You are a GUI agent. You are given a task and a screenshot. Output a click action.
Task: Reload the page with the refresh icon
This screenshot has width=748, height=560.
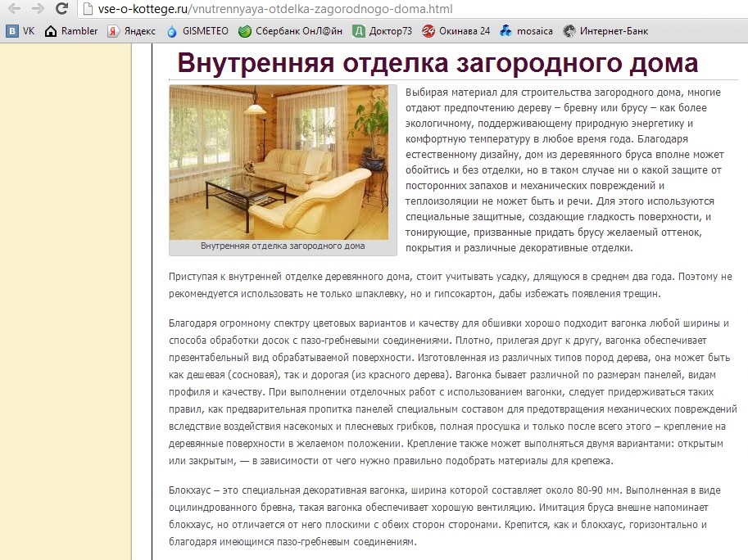pos(61,8)
